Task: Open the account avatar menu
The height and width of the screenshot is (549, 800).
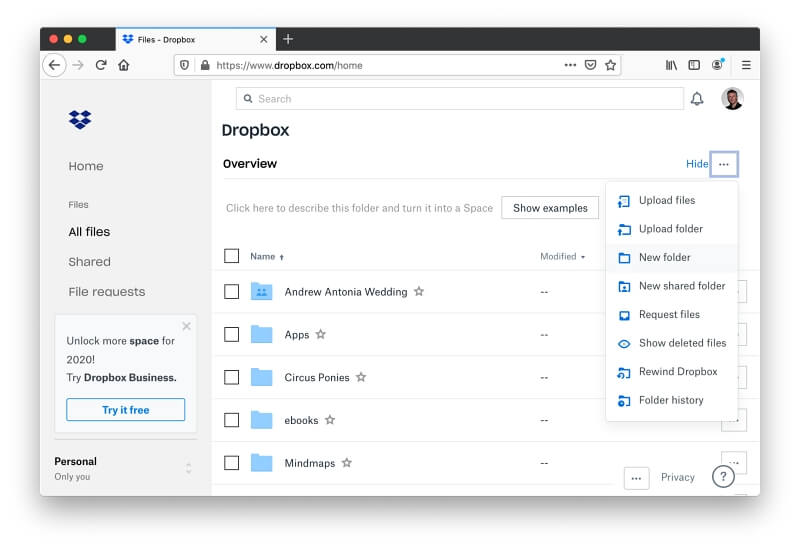Action: (732, 98)
